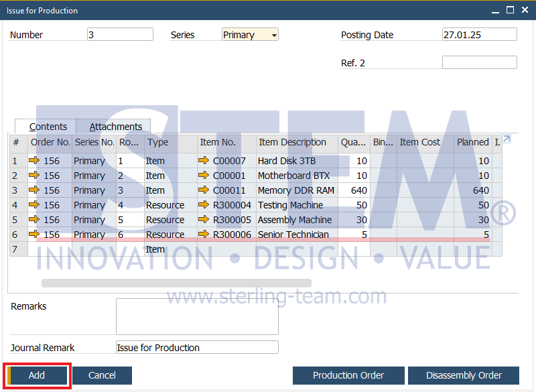The image size is (536, 392).
Task: Click table expand icon at grid corner
Action: [x=507, y=139]
